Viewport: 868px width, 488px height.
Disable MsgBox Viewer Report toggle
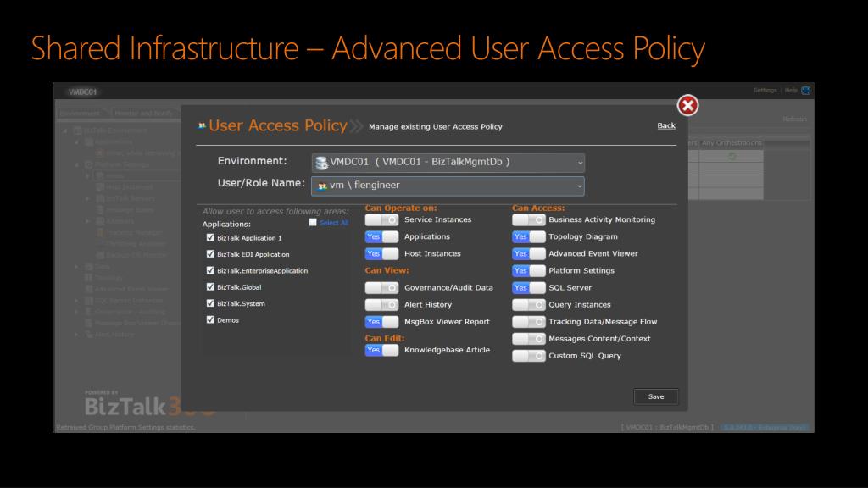click(x=381, y=322)
